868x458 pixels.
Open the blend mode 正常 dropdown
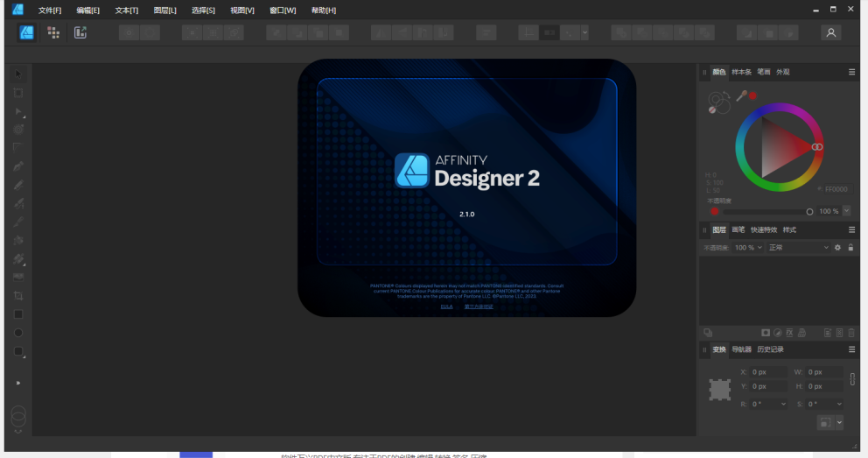[x=798, y=248]
